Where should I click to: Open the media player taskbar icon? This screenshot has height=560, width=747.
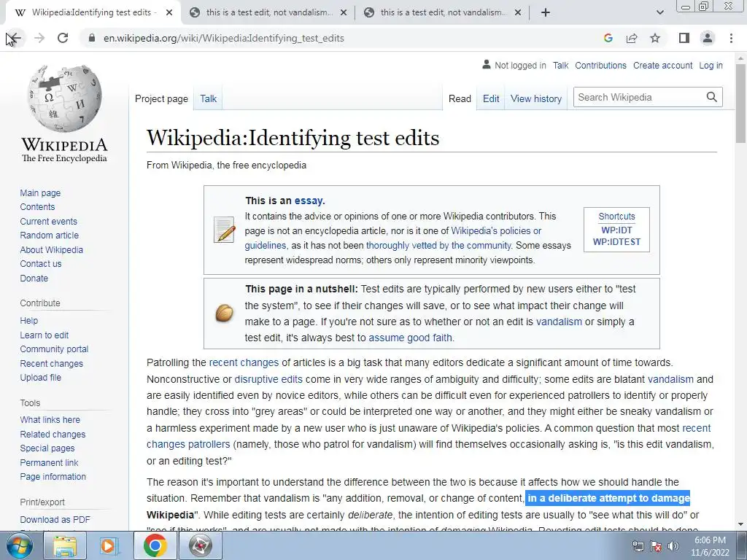pyautogui.click(x=109, y=545)
